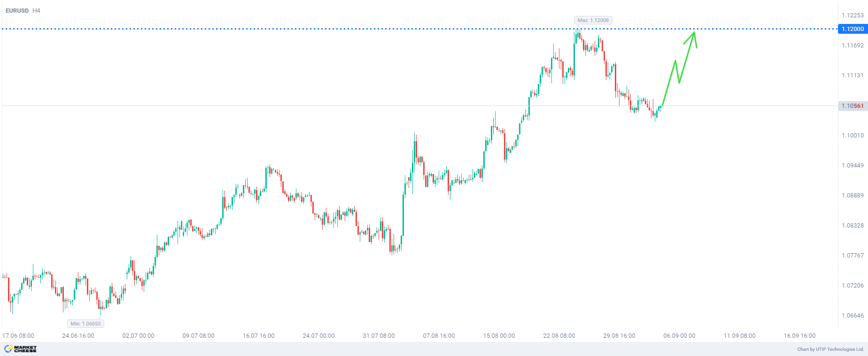Click the 16.09 16:00 date label
This screenshot has height=356, width=868.
pos(799,336)
